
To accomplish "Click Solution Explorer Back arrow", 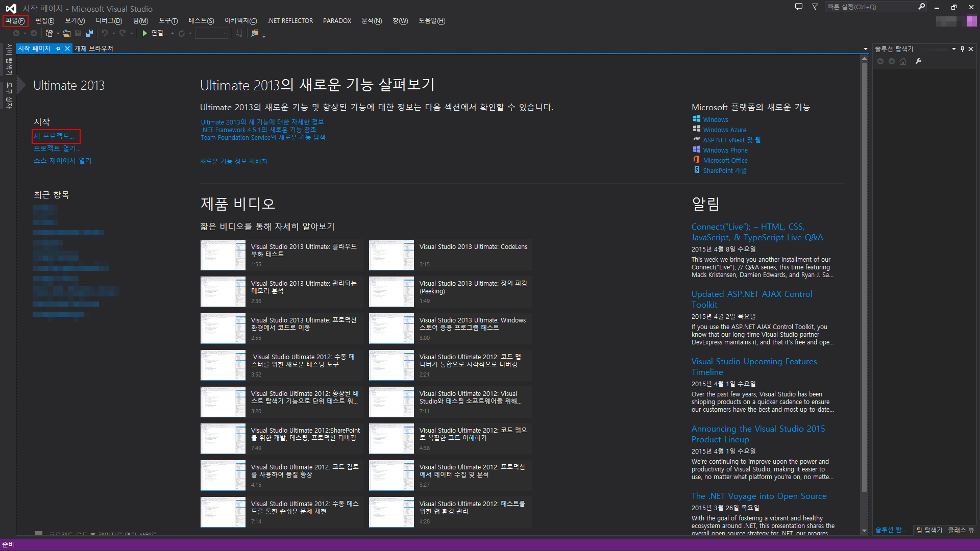I will (880, 61).
